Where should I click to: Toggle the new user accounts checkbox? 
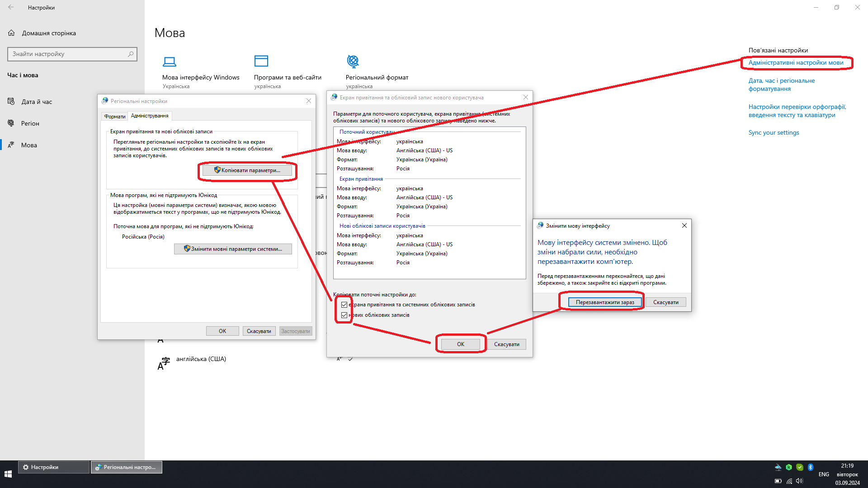[344, 315]
